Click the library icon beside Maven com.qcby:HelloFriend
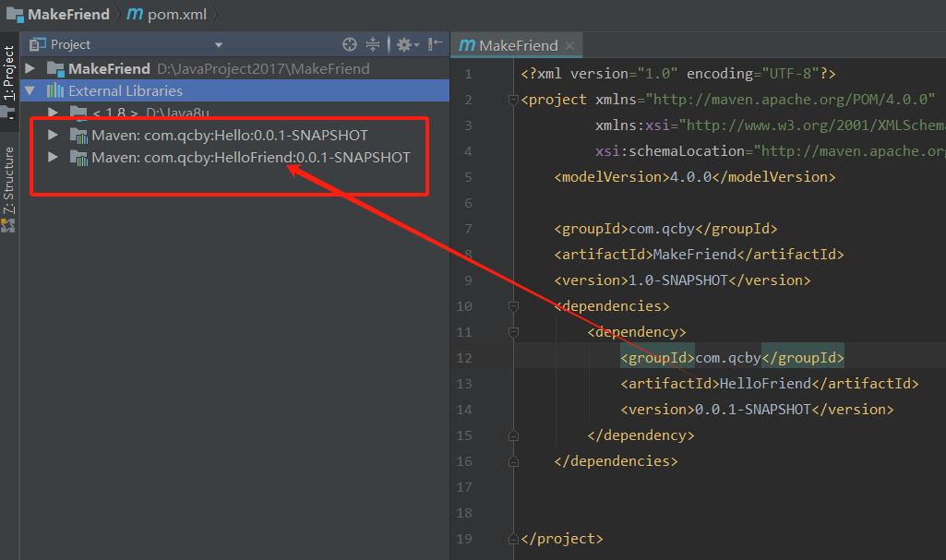This screenshot has height=560, width=946. tap(78, 158)
